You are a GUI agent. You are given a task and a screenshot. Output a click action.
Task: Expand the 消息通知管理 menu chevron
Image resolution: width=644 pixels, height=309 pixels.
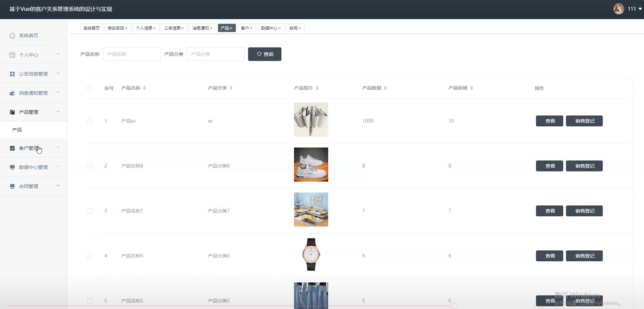[x=58, y=92]
